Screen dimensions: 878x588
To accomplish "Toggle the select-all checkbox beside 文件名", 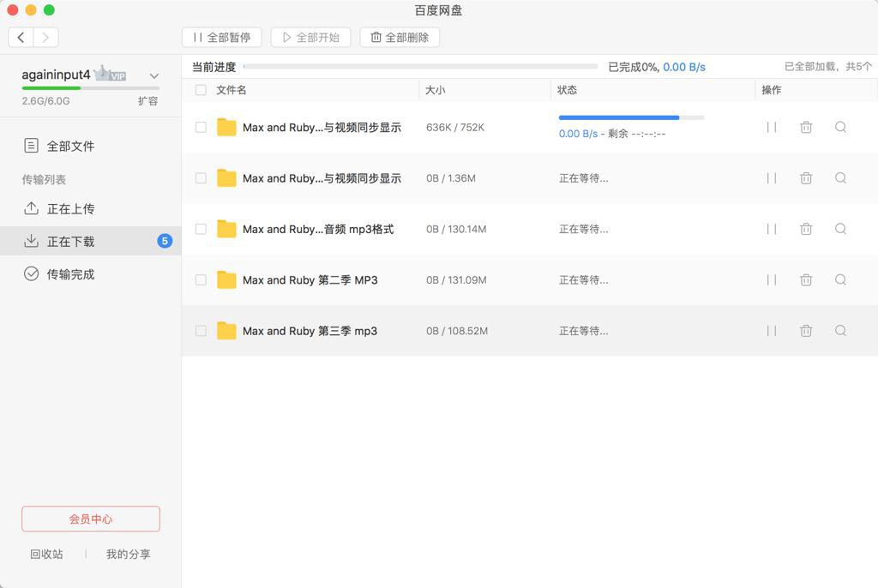I will click(201, 90).
